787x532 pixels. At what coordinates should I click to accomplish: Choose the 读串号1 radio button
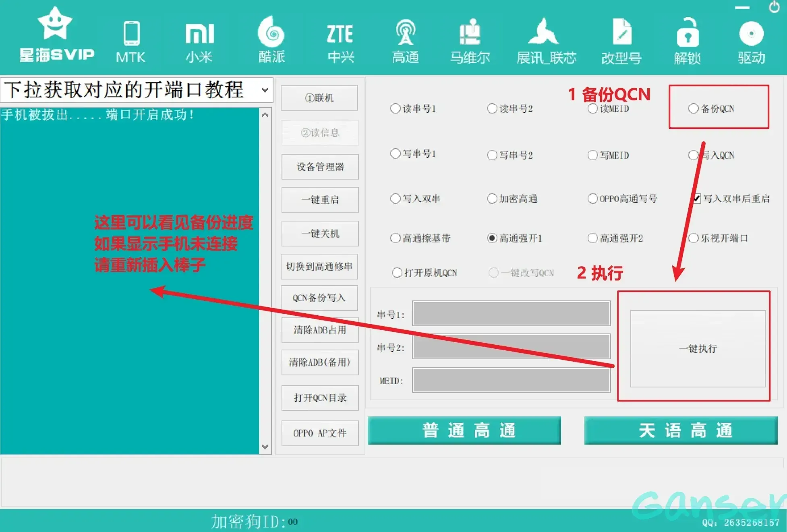(395, 108)
